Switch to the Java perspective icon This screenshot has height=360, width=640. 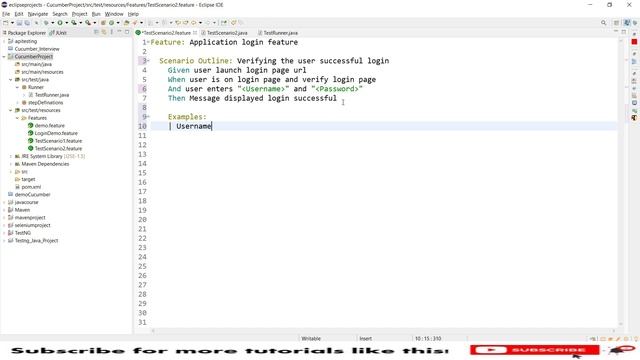pyautogui.click(x=627, y=23)
